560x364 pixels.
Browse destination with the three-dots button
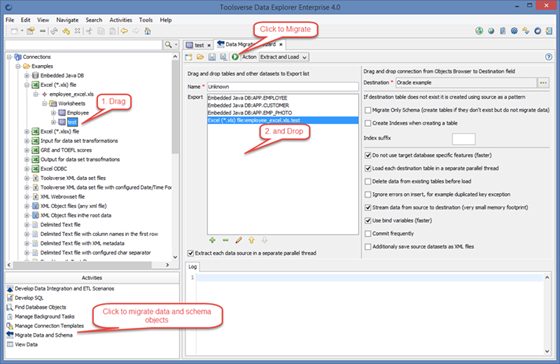543,83
